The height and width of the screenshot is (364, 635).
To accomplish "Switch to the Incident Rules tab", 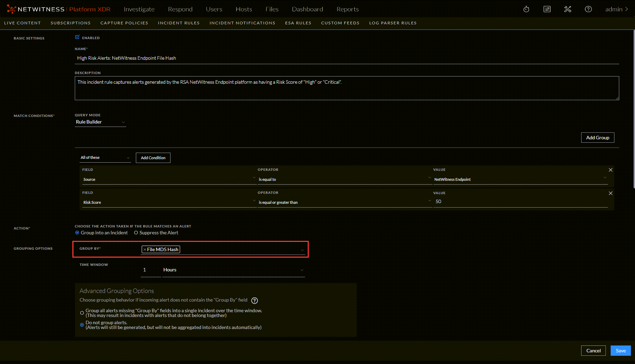I will (x=178, y=23).
